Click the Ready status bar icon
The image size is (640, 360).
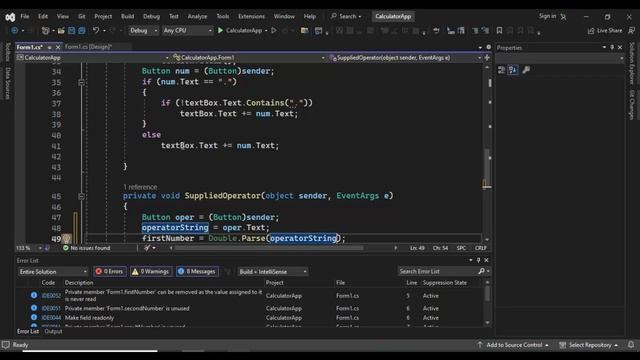tap(6, 345)
